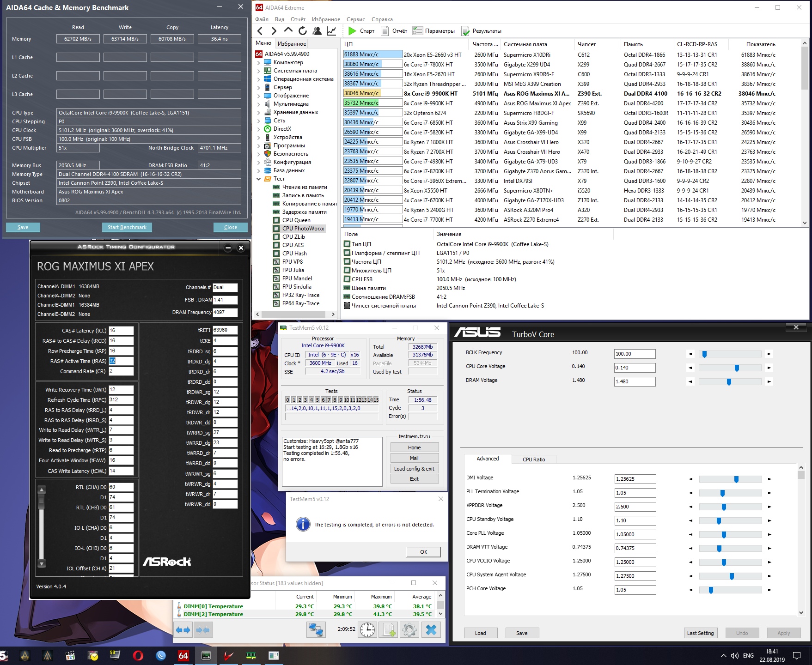Image resolution: width=812 pixels, height=665 pixels.
Task: Click Start Benchmark in Cache & Memory Benchmark
Action: (x=127, y=227)
